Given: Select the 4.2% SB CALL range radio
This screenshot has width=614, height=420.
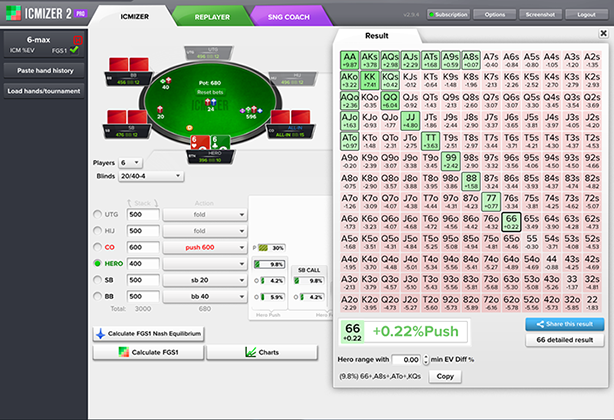Looking at the screenshot, I should [296, 297].
